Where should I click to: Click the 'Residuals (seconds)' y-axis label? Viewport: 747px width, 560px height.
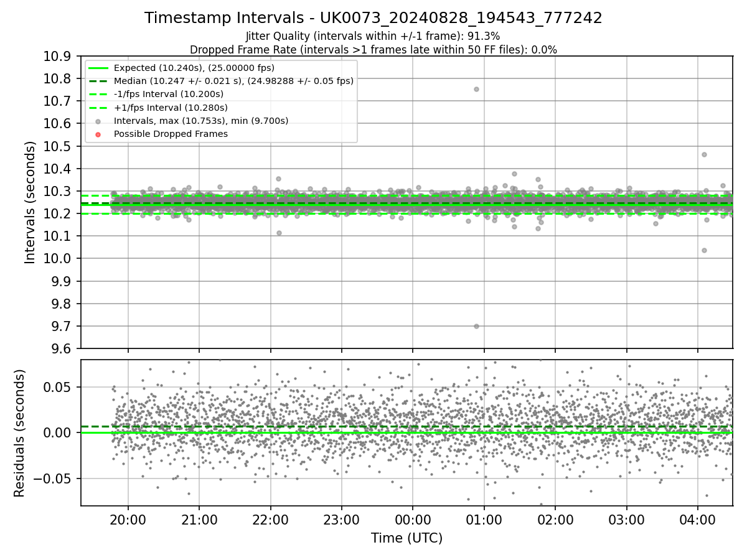[19, 433]
